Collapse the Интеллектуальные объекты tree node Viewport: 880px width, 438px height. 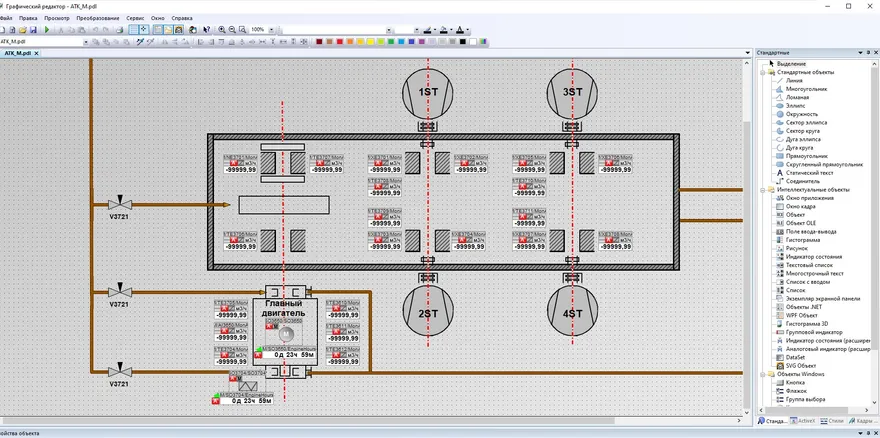tap(762, 190)
